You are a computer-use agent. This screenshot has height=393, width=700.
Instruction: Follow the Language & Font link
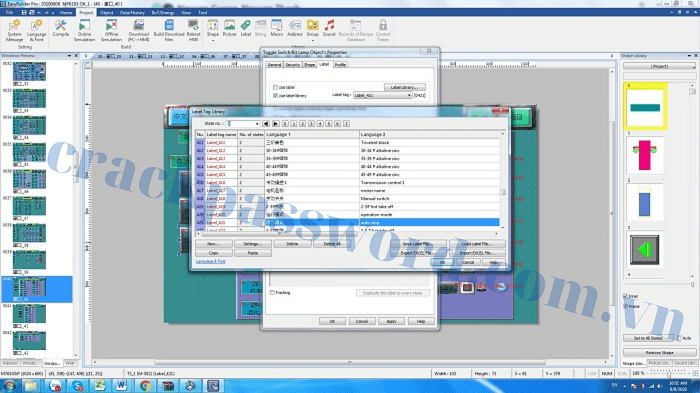pyautogui.click(x=210, y=261)
